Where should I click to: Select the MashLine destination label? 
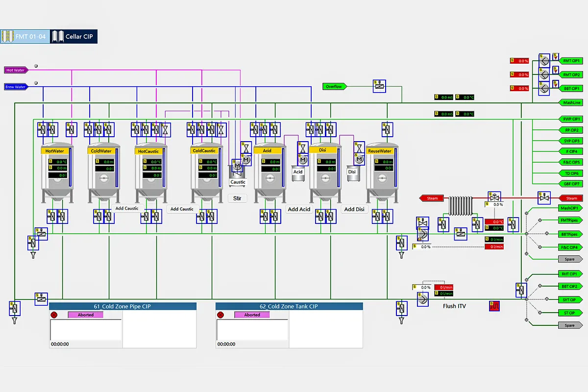tap(571, 103)
